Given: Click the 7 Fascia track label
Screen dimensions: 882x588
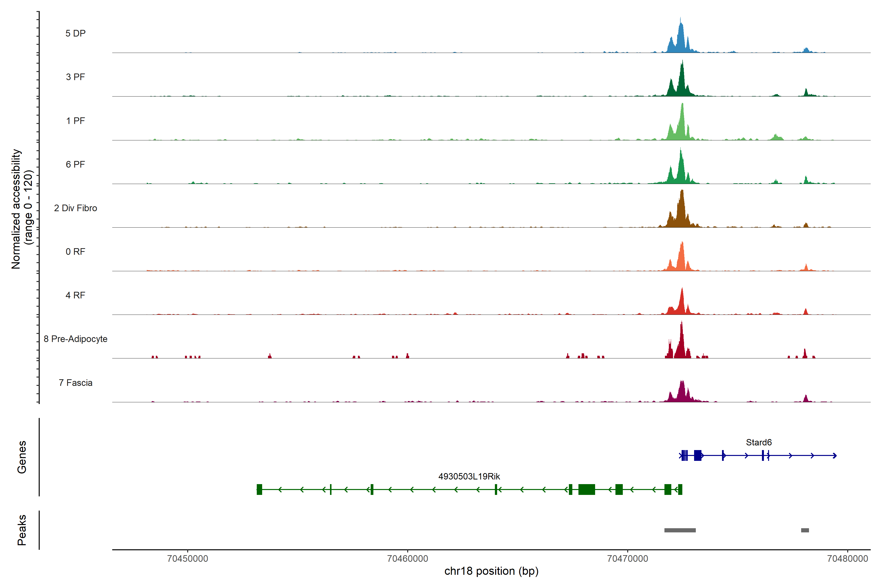Looking at the screenshot, I should click(x=75, y=382).
